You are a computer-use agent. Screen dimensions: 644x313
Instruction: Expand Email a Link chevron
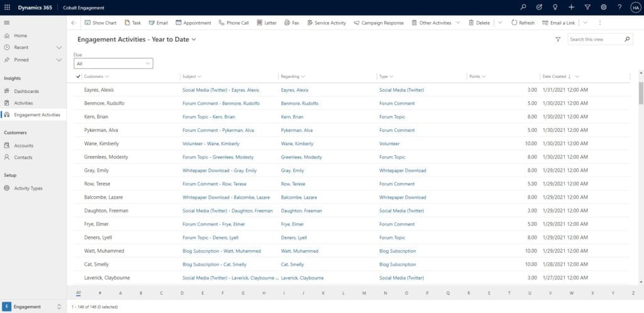[586, 23]
